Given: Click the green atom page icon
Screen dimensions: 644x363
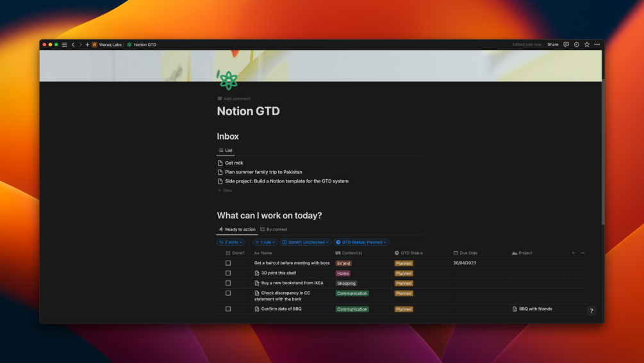Looking at the screenshot, I should (228, 80).
